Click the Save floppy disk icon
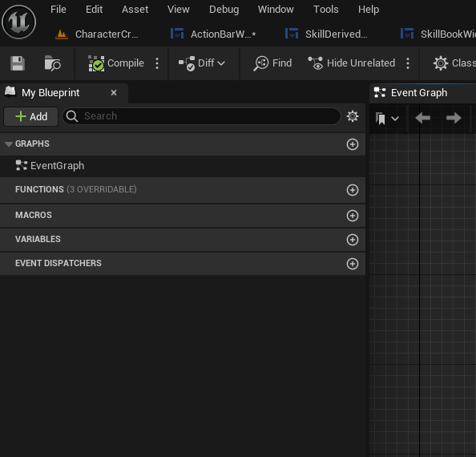476x457 pixels. click(18, 63)
